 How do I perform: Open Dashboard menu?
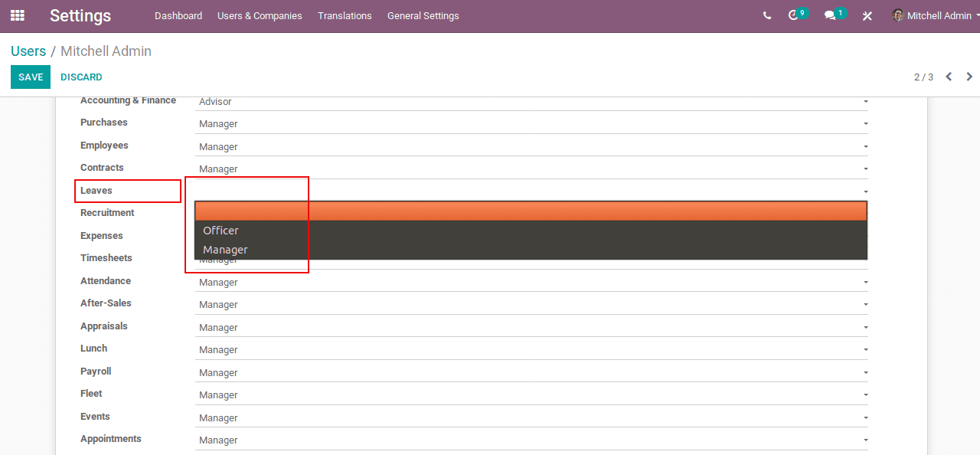point(178,15)
